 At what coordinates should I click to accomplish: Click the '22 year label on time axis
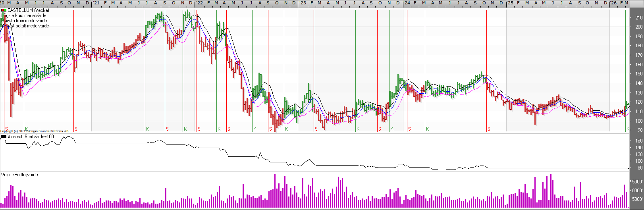pyautogui.click(x=199, y=3)
